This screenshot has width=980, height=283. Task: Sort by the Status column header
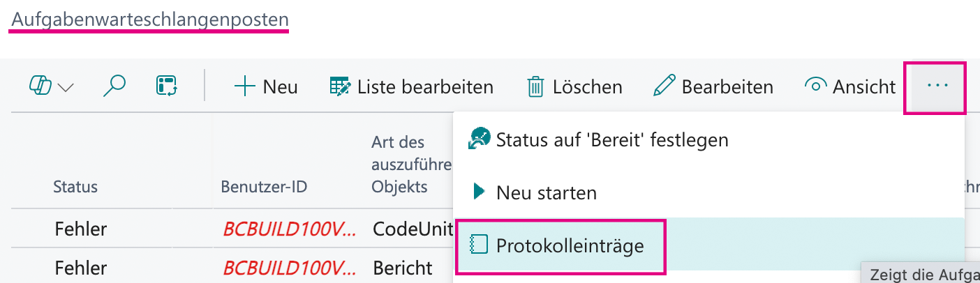pyautogui.click(x=75, y=187)
